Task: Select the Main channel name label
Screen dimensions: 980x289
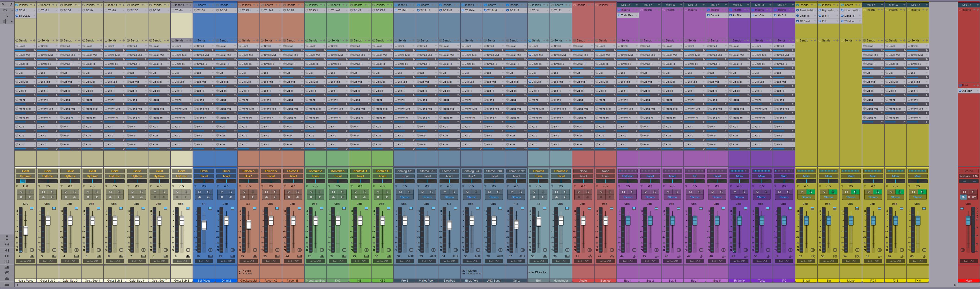Action: tap(968, 281)
